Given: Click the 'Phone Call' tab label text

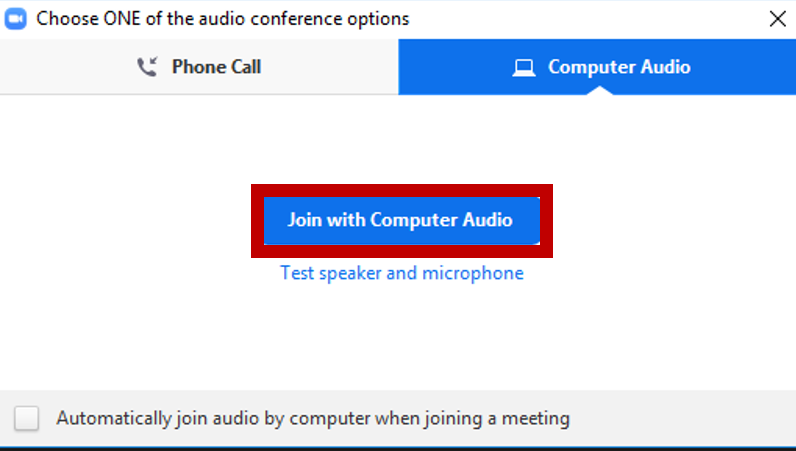Looking at the screenshot, I should click(216, 67).
